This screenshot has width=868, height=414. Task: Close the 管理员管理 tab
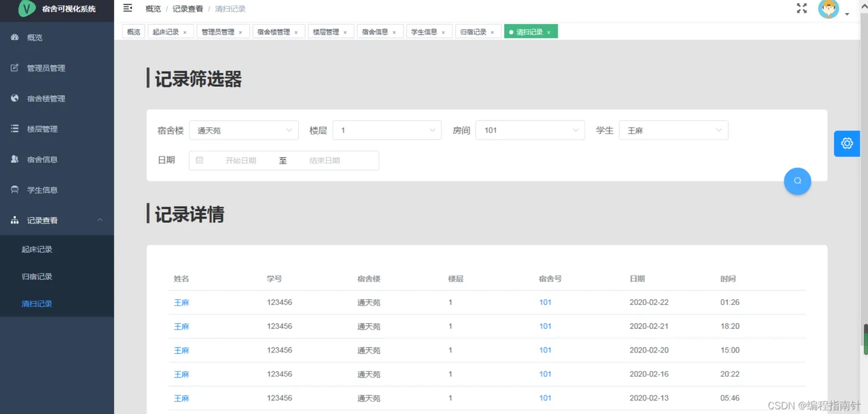241,32
